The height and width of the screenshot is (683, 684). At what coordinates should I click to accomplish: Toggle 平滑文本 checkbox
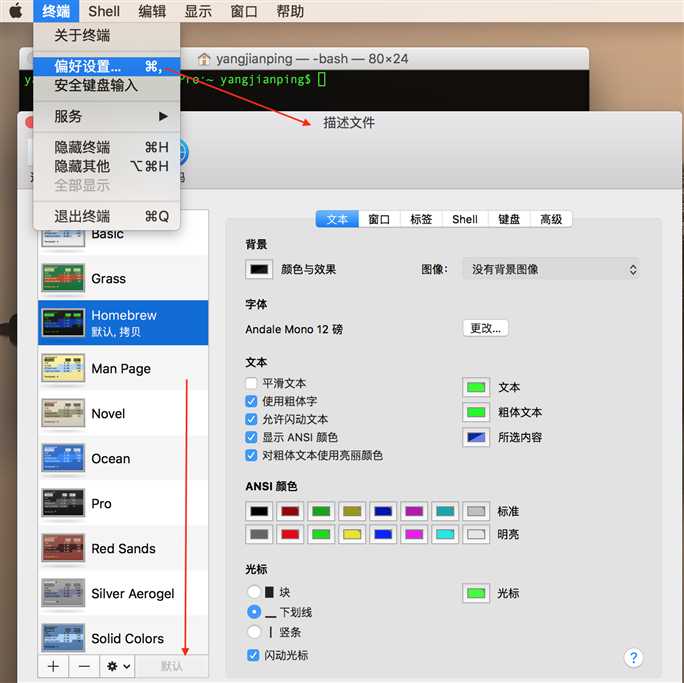pyautogui.click(x=251, y=383)
